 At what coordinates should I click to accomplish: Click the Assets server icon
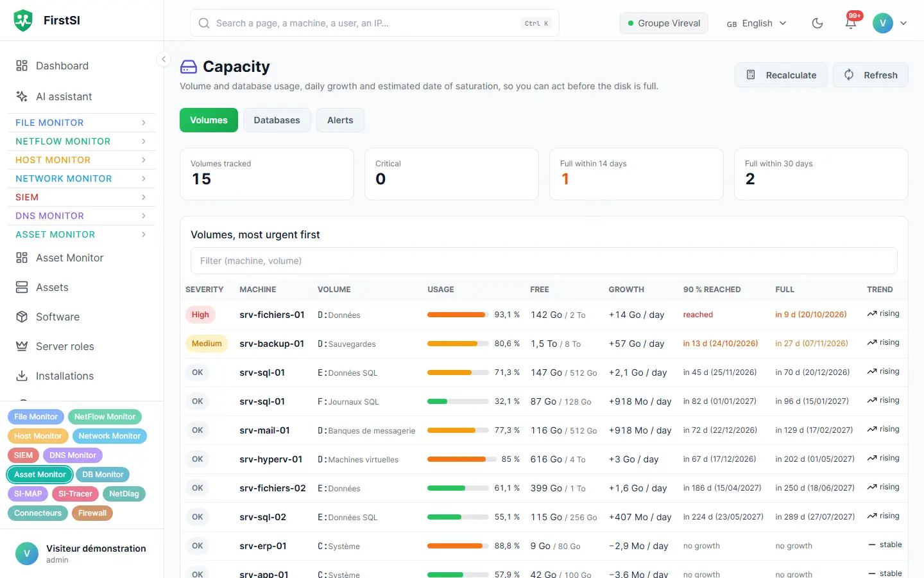click(22, 287)
